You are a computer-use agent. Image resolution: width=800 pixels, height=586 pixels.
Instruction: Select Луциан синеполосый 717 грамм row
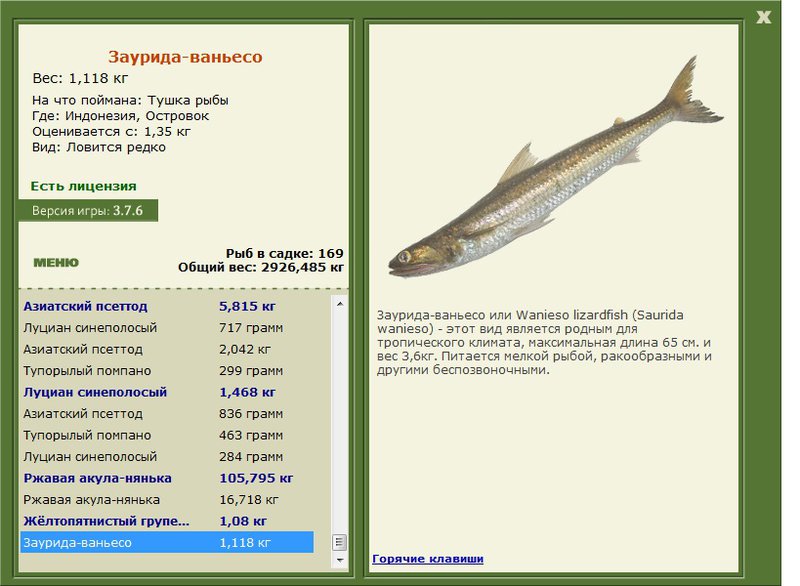(x=167, y=328)
